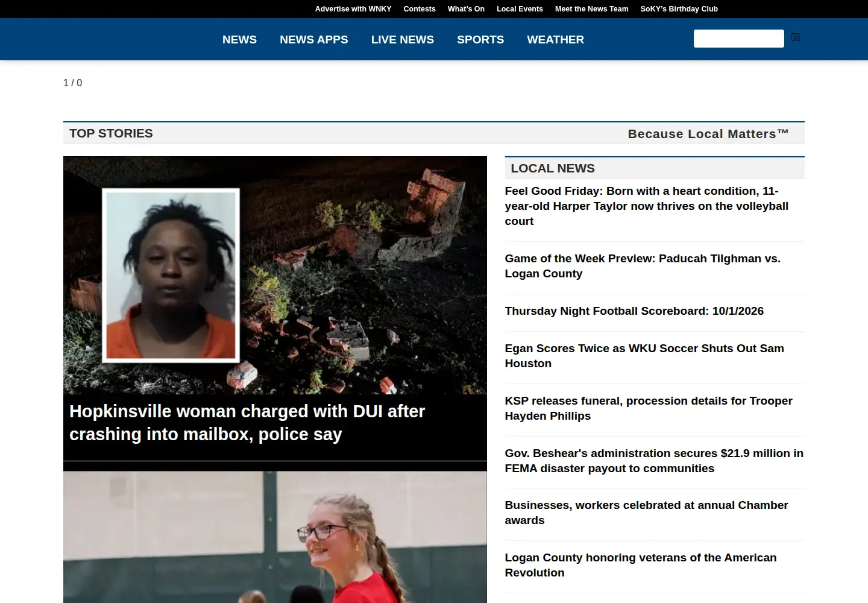Read Gov. Beshear FEMA disaster payout story

point(655,461)
